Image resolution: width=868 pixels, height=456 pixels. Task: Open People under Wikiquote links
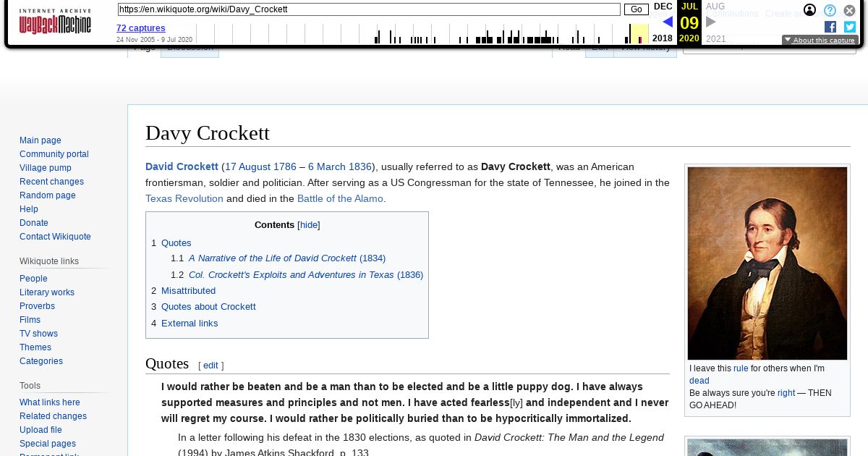33,279
